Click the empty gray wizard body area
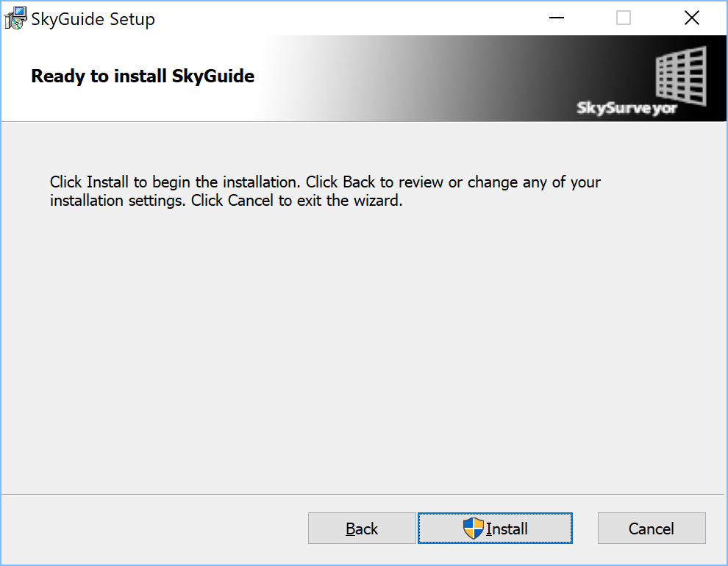728x566 pixels. click(x=362, y=353)
